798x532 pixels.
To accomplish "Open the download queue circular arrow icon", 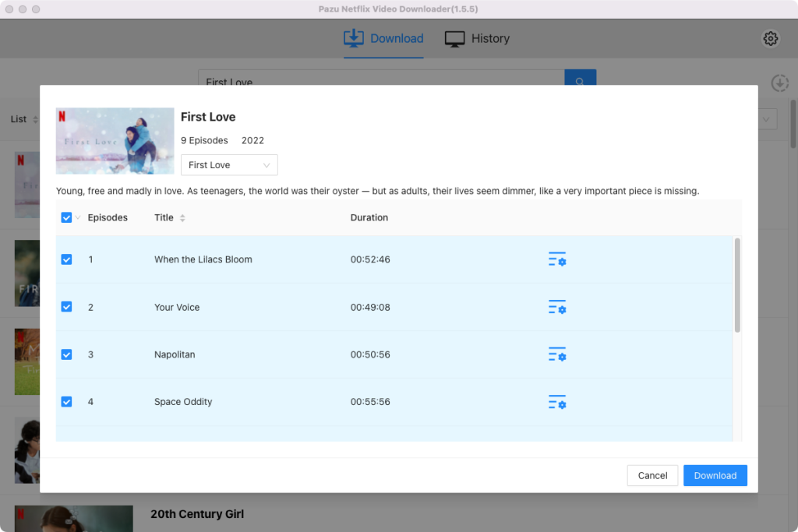I will point(779,83).
